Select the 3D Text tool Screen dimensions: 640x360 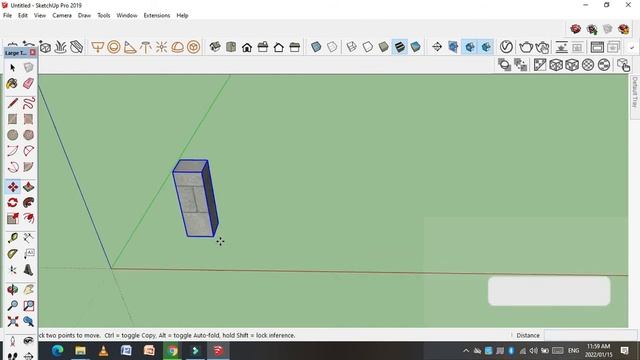28,270
